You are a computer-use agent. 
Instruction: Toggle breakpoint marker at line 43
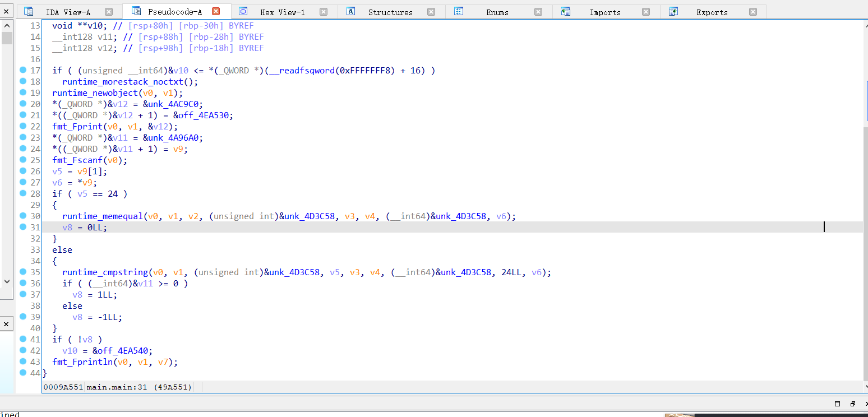[x=22, y=362]
